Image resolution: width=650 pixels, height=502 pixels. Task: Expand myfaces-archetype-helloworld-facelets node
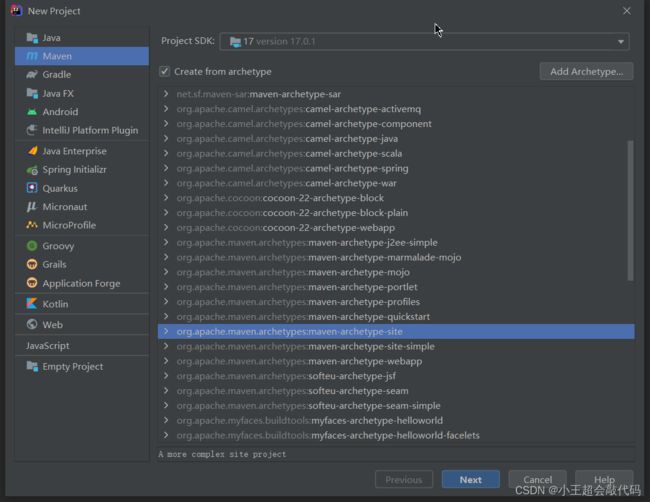(x=166, y=435)
